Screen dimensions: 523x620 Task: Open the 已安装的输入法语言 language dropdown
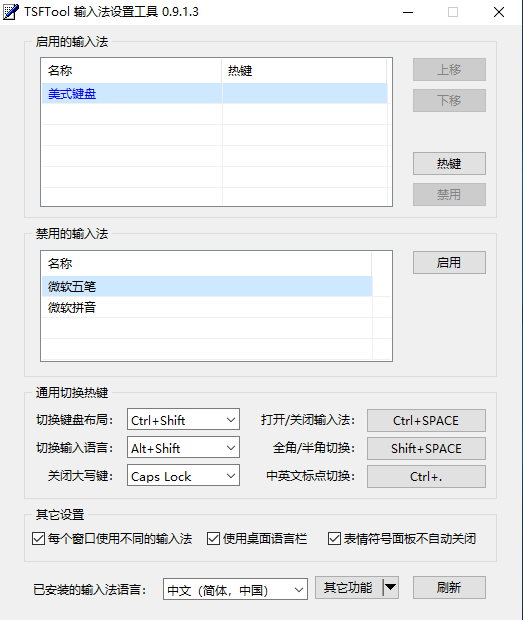(235, 590)
